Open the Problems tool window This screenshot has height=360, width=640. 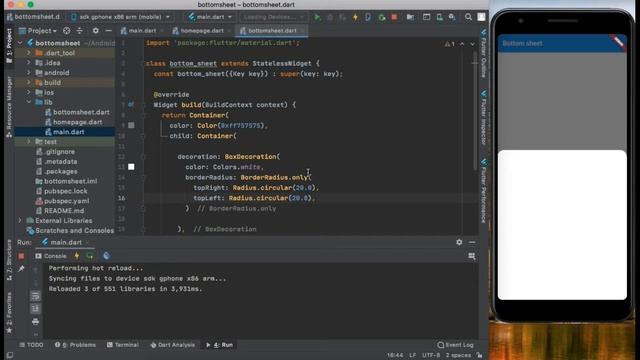[x=75, y=345]
